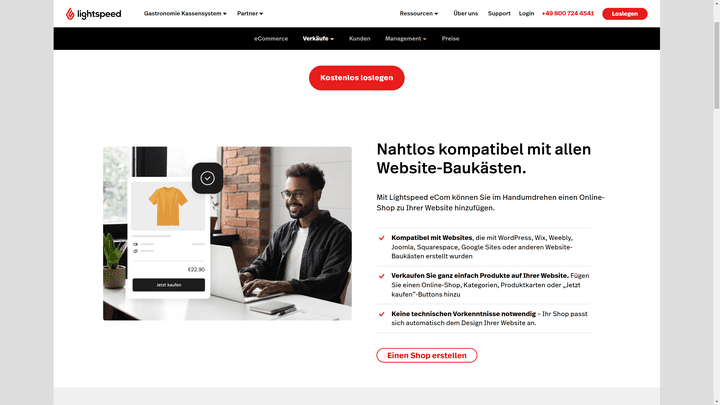Click the red checkmark beside Keine technischen Vorkenntnisse
Screen dimensions: 720x405
click(382, 314)
